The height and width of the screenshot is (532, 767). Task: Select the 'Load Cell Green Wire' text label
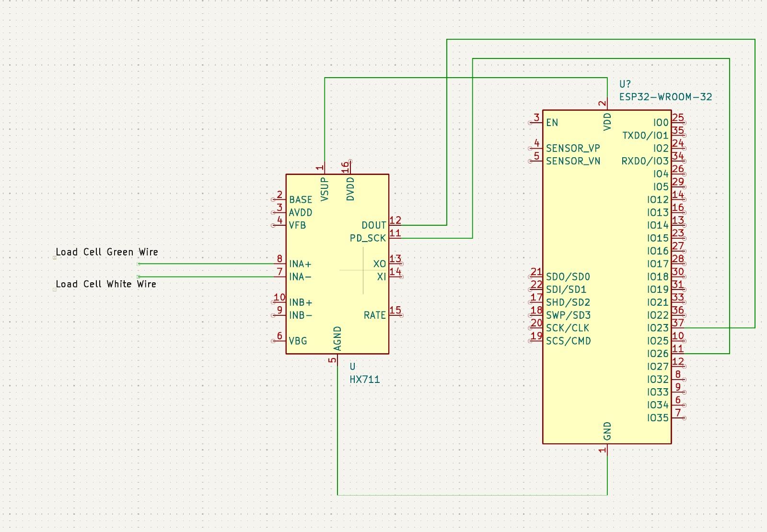coord(106,252)
